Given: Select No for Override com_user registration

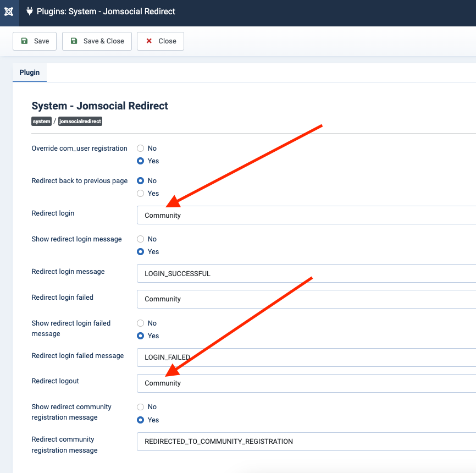Looking at the screenshot, I should tap(141, 148).
